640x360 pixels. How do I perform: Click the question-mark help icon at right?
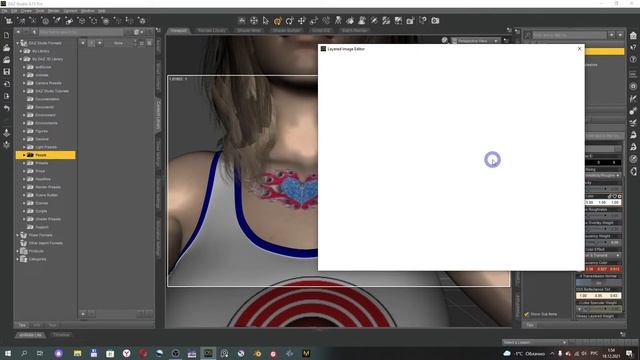pos(633,60)
